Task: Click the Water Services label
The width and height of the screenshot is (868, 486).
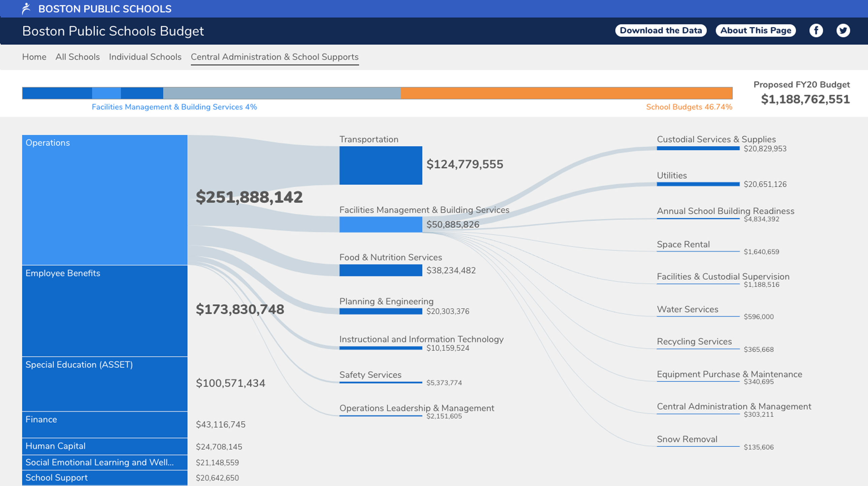Action: [687, 309]
